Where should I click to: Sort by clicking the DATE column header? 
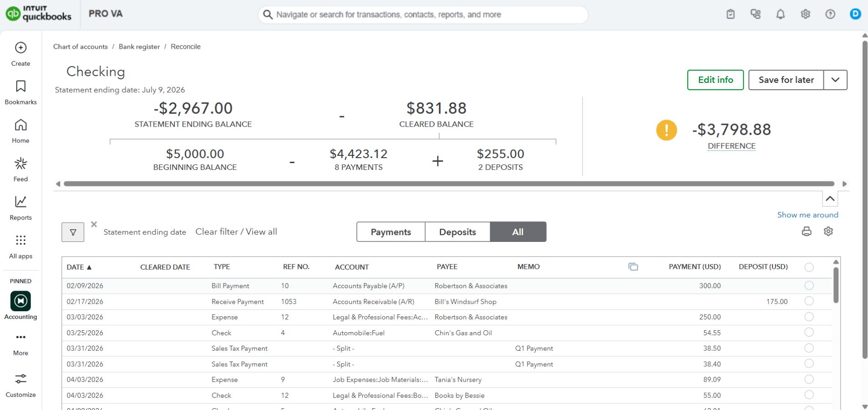pyautogui.click(x=79, y=267)
